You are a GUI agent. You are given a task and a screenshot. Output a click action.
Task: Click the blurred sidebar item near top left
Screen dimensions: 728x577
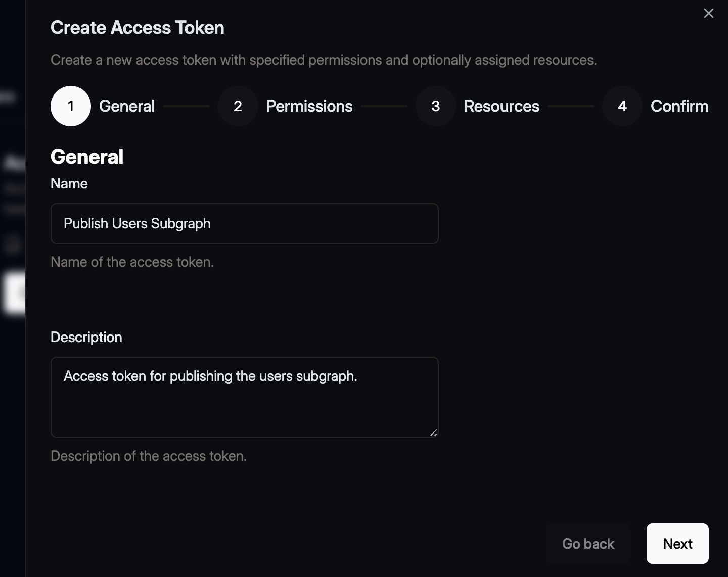9,97
